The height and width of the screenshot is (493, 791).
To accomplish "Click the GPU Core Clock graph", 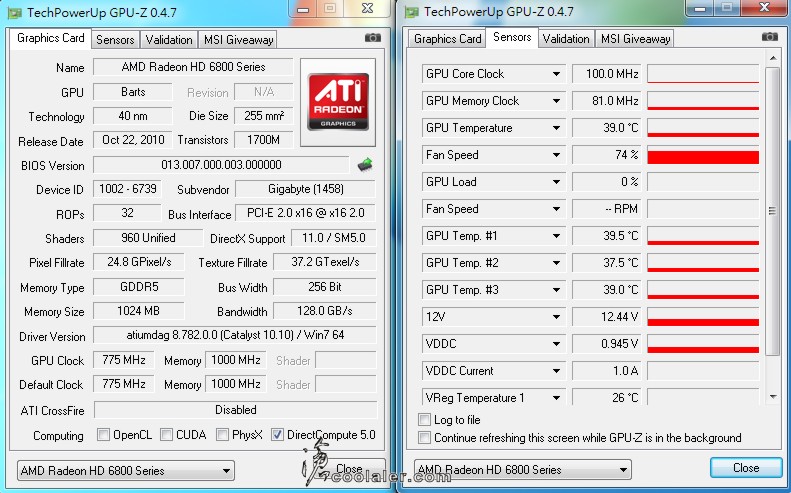I will 703,74.
